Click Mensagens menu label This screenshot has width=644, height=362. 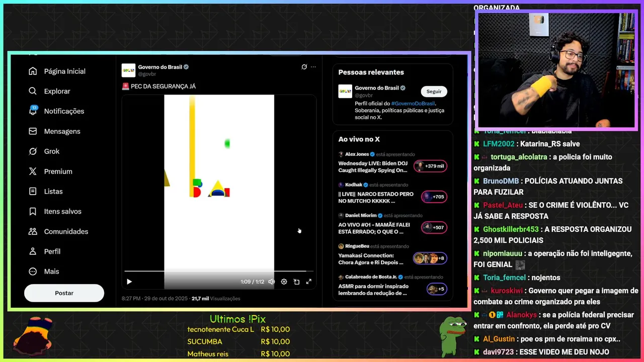pos(62,131)
